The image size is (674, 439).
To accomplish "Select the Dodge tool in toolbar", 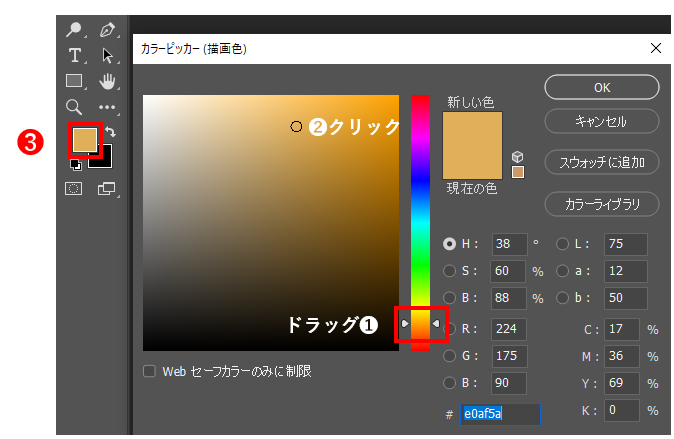I will click(74, 30).
